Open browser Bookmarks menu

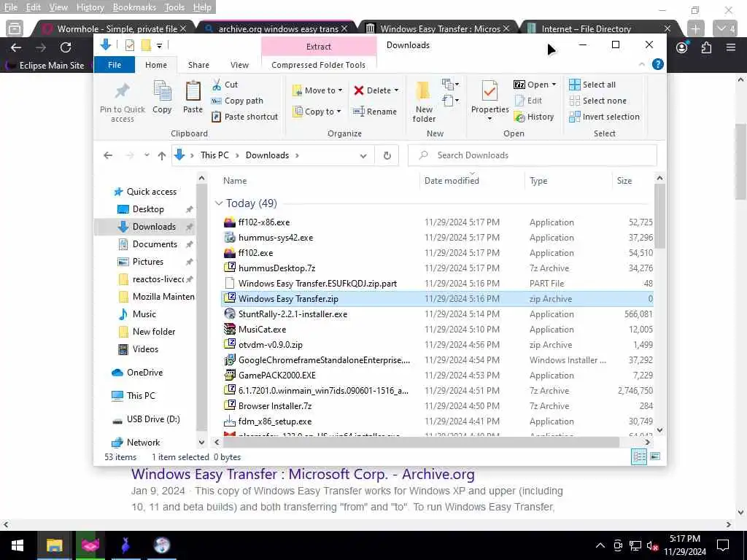[134, 7]
